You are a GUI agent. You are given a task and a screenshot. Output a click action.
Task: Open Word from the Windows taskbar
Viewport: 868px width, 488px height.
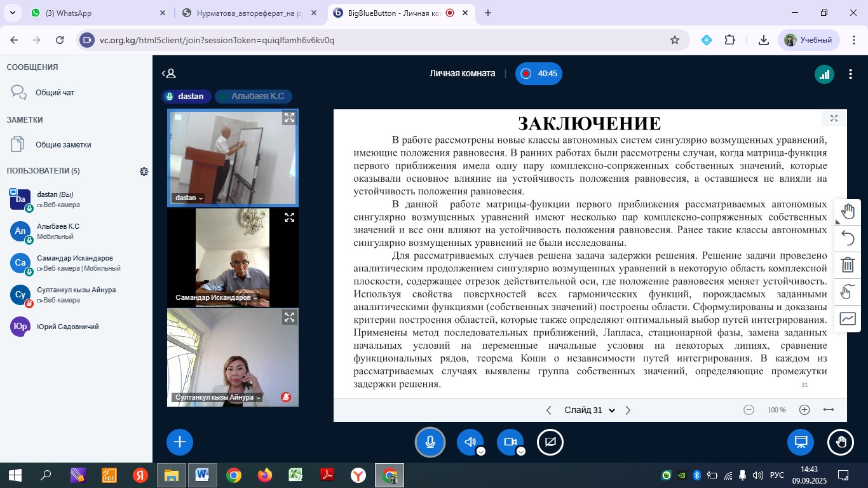(x=202, y=475)
